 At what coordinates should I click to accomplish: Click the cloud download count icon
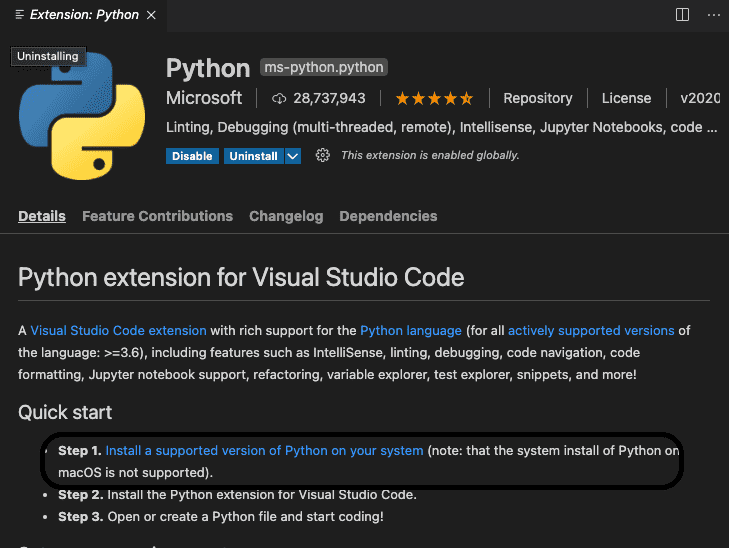(x=279, y=98)
